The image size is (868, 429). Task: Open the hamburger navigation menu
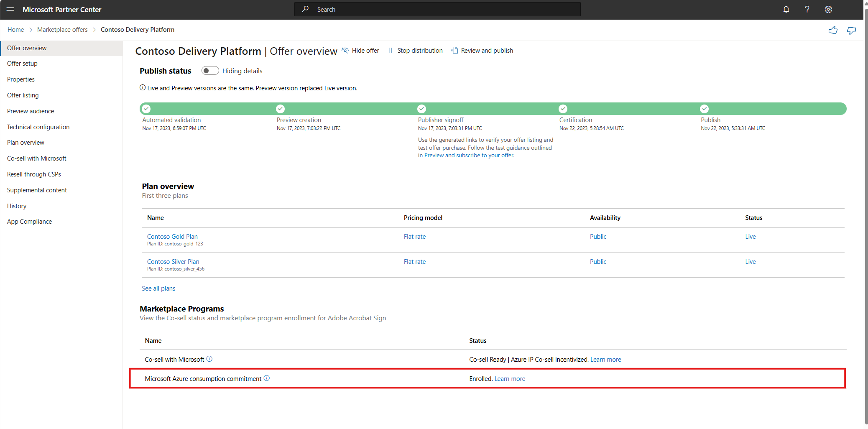point(10,9)
